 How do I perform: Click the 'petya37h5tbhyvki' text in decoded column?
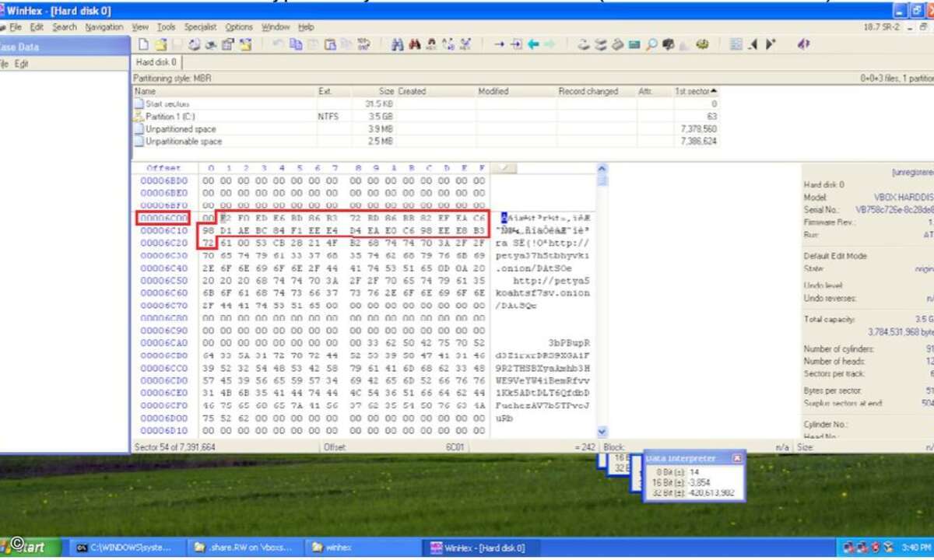[x=542, y=256]
